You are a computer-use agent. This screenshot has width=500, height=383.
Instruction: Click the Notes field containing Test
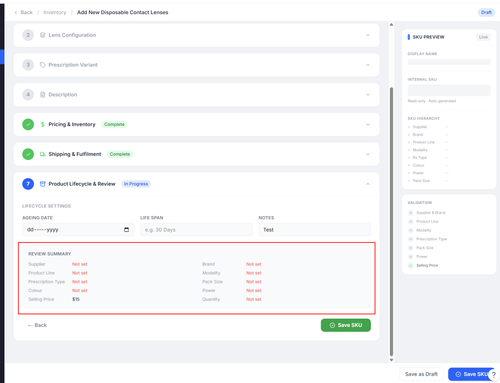[x=315, y=230]
